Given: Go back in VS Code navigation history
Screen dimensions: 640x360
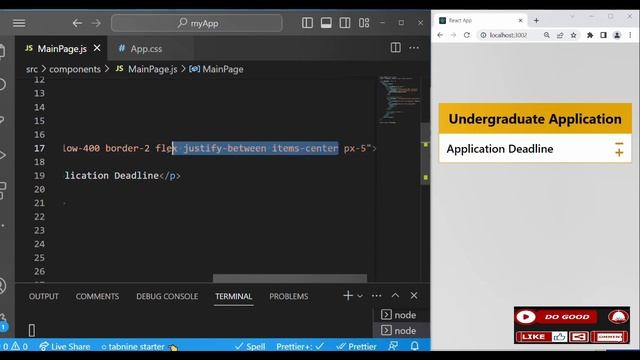Looking at the screenshot, I should click(77, 23).
